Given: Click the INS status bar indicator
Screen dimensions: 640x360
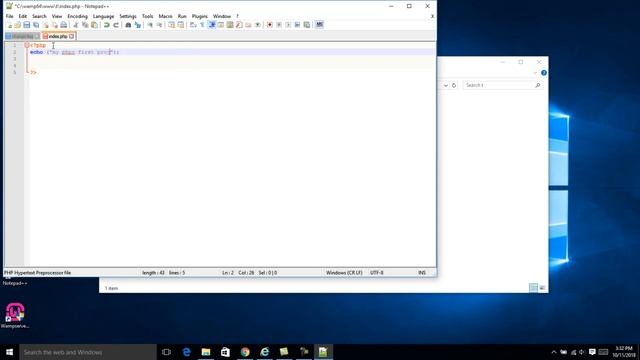Looking at the screenshot, I should coord(422,273).
